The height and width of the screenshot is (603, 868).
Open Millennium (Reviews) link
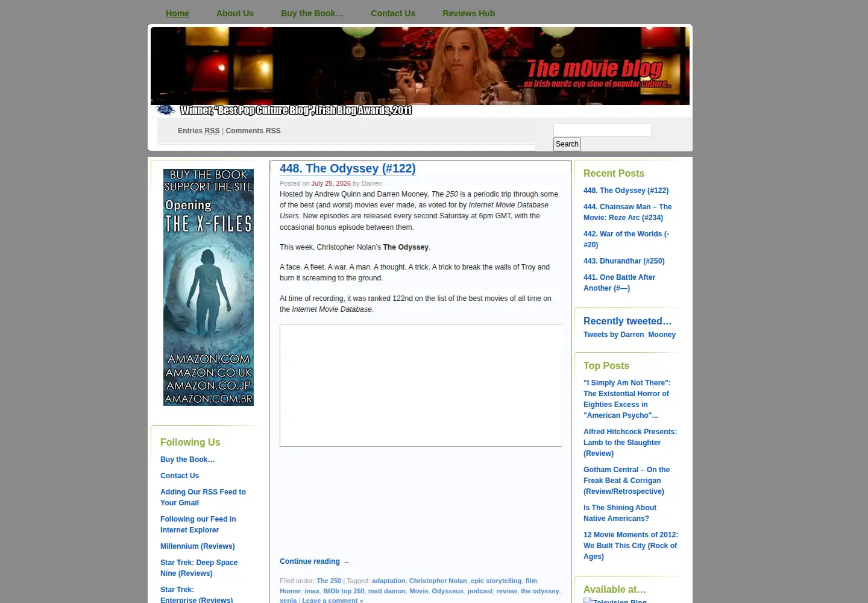point(198,546)
